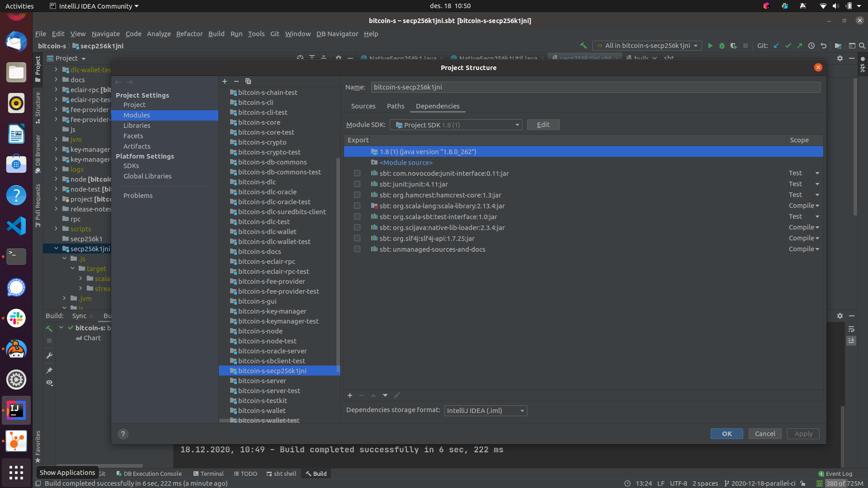
Task: Enable export for junit:junit:4.11.jar dependency
Action: tap(357, 184)
